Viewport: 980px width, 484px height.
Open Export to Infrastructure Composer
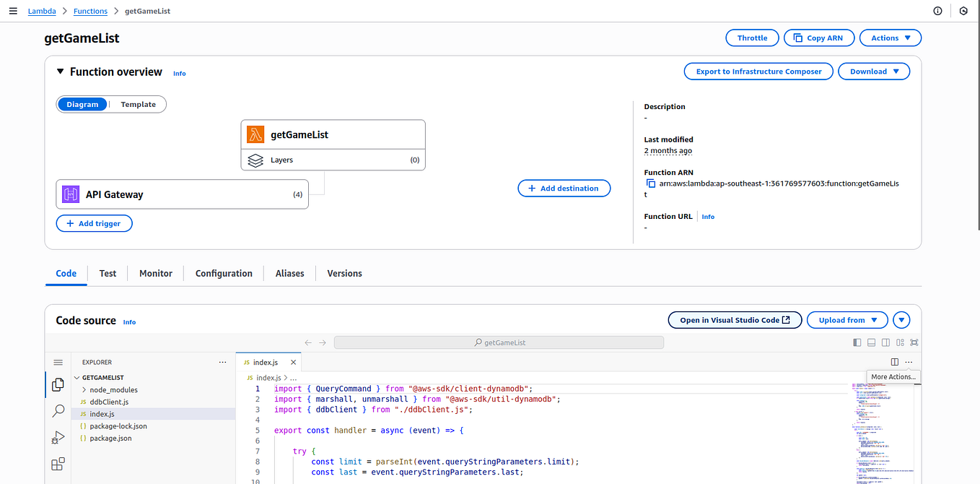pos(758,71)
